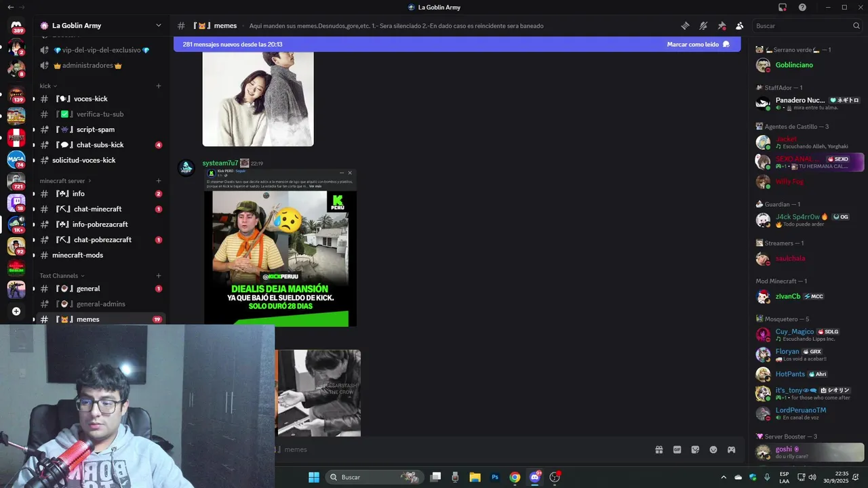
Task: Open saulchala member profile
Action: (810, 258)
